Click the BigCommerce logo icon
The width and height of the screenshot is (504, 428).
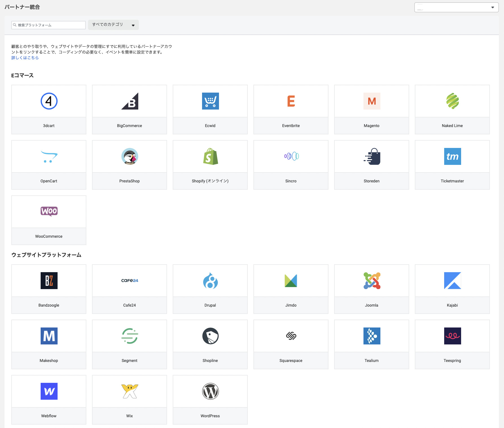[x=130, y=101]
